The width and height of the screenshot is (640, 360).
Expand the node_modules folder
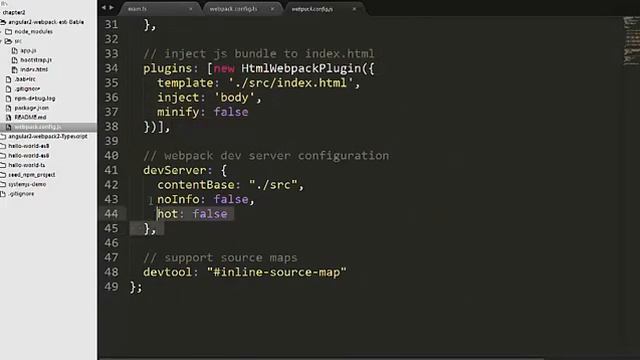point(33,31)
